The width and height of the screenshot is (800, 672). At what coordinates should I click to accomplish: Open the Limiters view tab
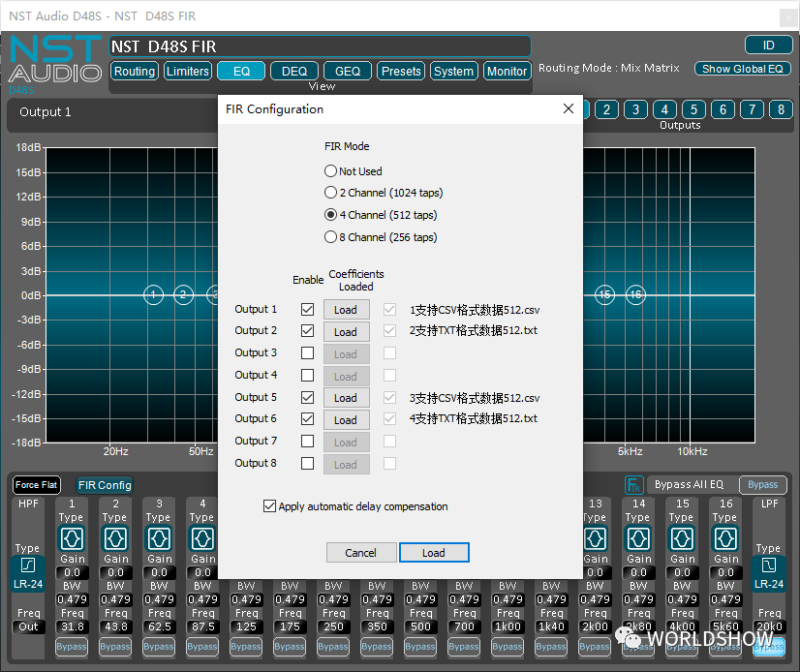188,71
